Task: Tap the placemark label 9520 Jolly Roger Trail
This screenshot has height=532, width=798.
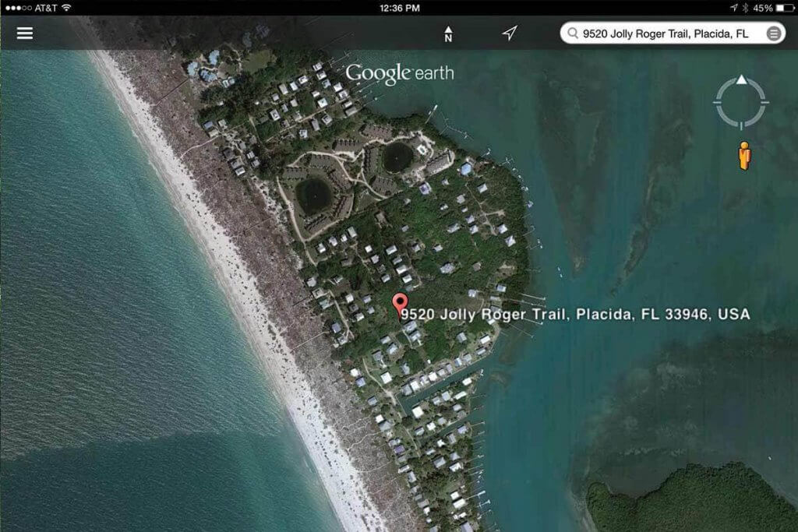Action: point(575,315)
